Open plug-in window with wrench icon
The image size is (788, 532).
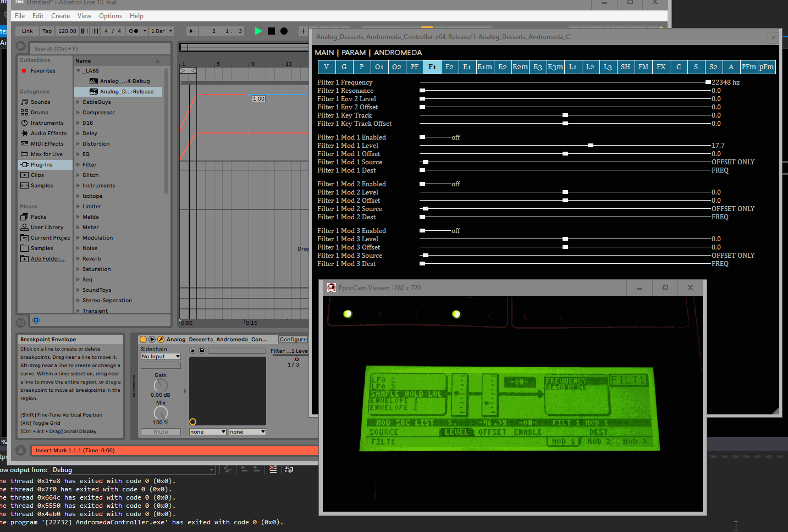click(161, 340)
